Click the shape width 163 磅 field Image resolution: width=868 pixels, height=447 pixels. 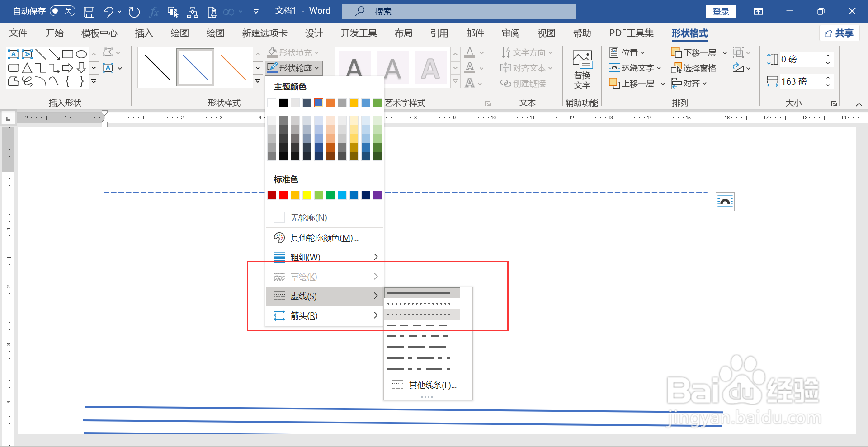pyautogui.click(x=801, y=81)
